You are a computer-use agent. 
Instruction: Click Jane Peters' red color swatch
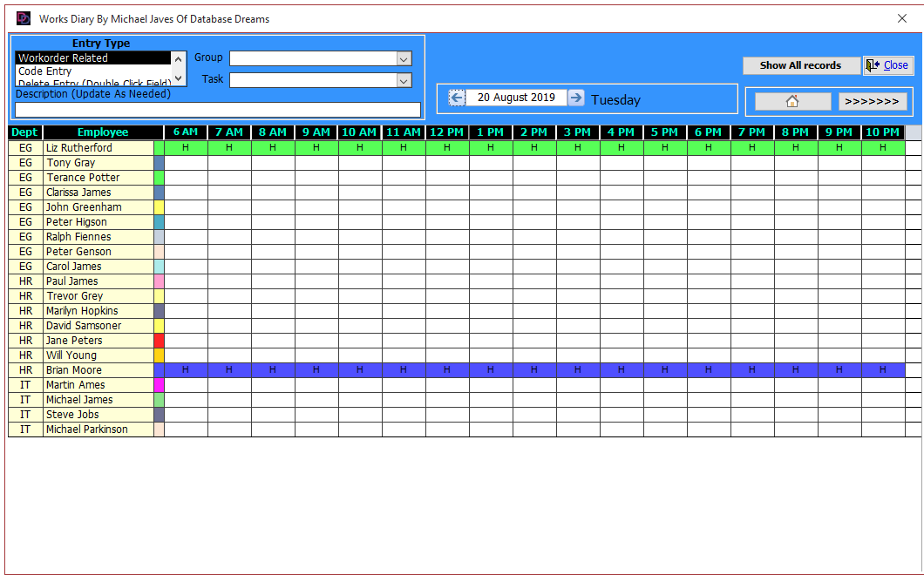[x=160, y=341]
